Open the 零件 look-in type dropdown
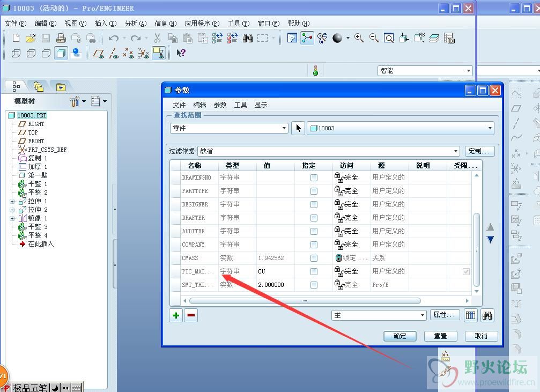540x392 pixels. click(x=229, y=128)
